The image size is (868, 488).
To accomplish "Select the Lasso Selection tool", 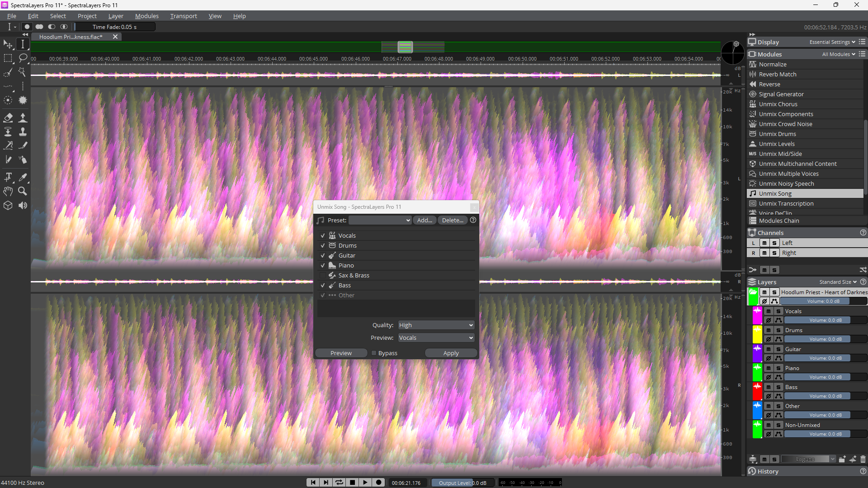I will point(23,58).
